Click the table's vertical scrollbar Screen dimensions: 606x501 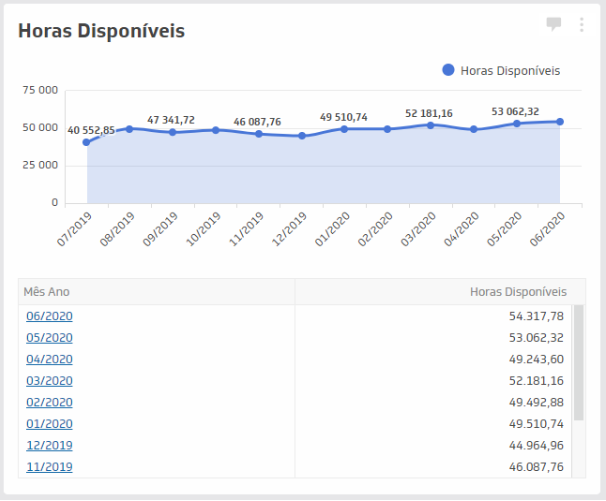[579, 370]
